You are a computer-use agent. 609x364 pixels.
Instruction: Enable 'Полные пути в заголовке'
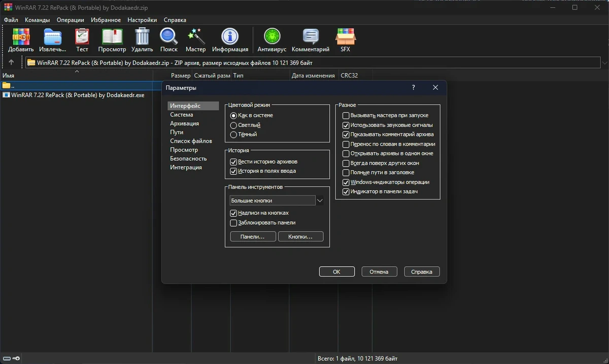pos(346,172)
